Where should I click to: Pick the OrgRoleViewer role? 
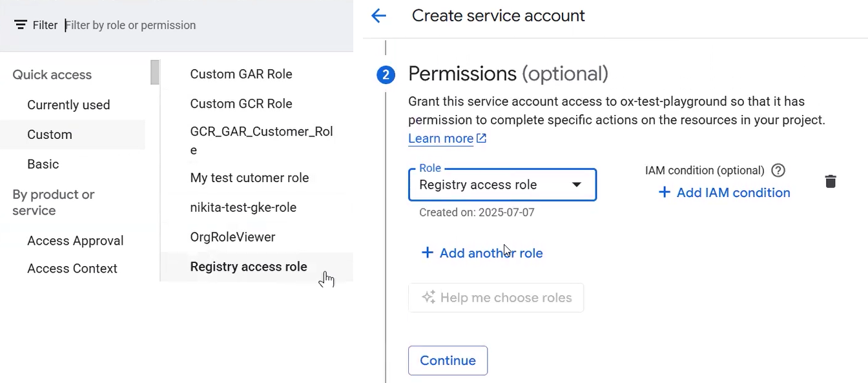click(232, 237)
